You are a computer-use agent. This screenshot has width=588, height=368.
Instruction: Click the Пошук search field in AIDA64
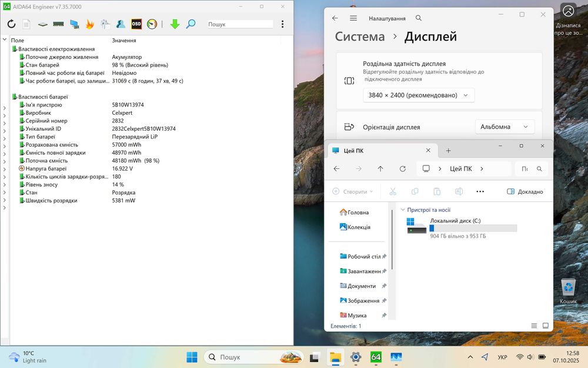pos(240,24)
